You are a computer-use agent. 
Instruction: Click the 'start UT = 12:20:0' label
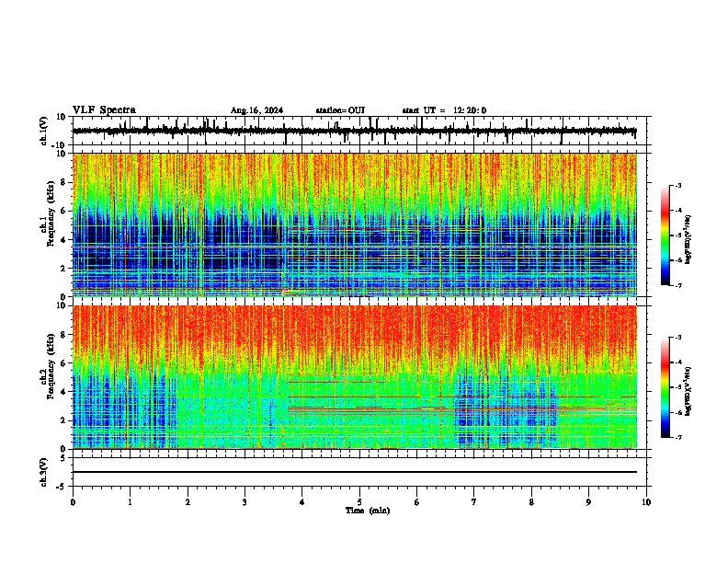click(x=444, y=110)
